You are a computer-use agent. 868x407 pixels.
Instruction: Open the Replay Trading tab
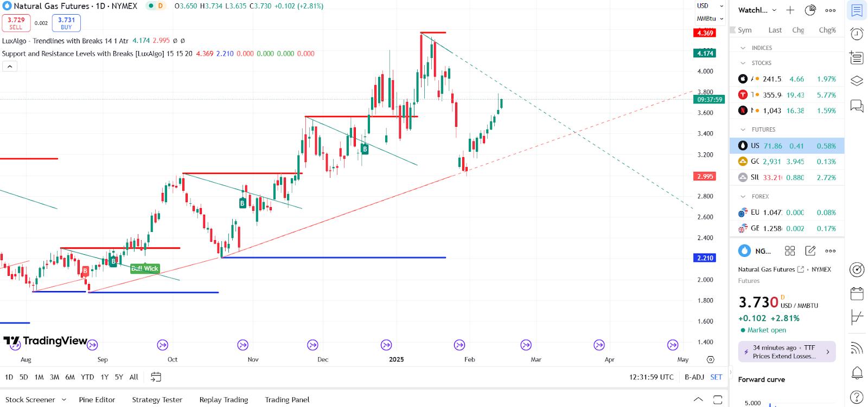224,400
